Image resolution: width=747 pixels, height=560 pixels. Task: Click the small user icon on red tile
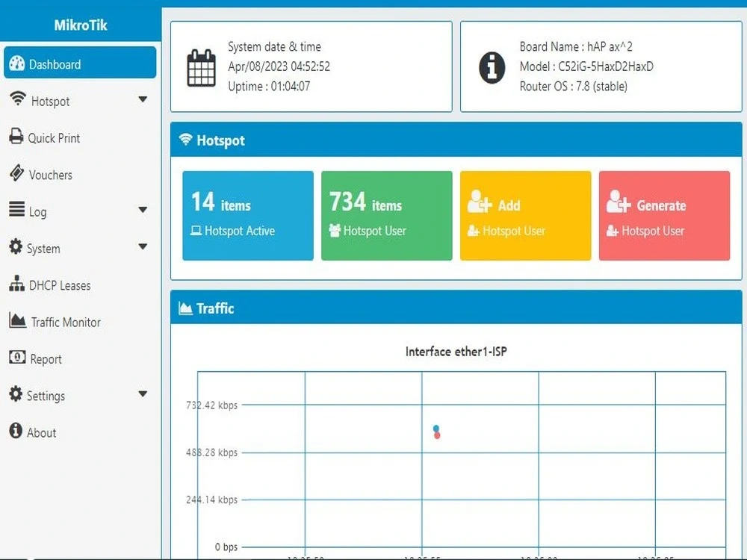click(x=613, y=231)
